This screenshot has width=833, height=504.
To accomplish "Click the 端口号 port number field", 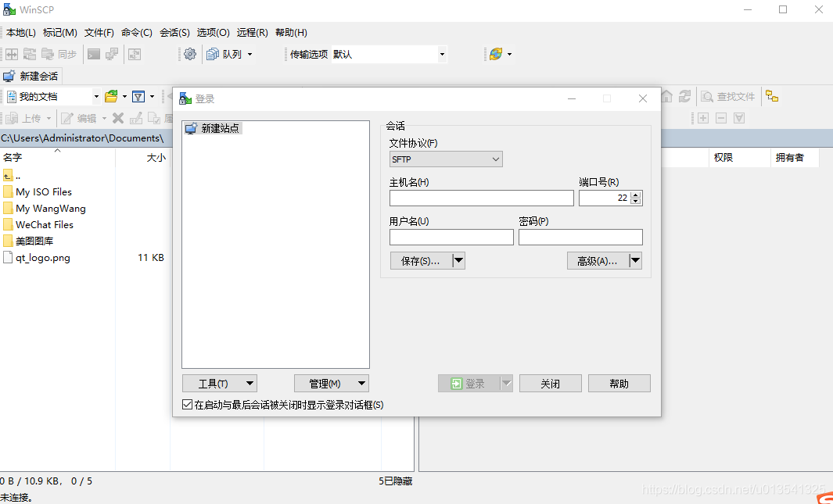I will [x=605, y=198].
